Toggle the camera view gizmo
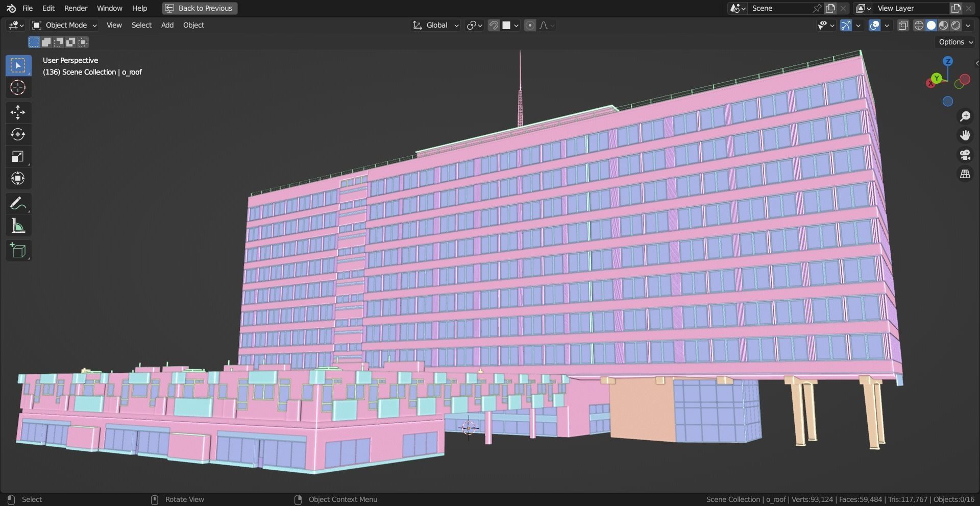The image size is (980, 506). (965, 155)
